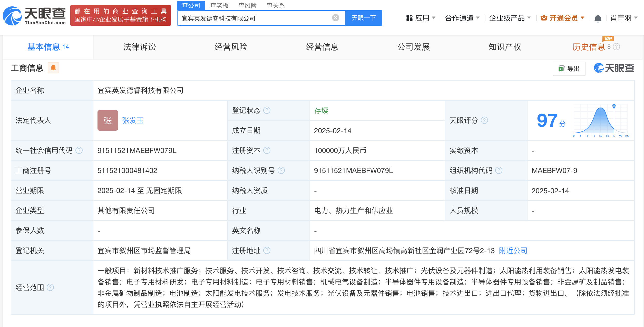
Task: Switch to the 法律诉讼 tab
Action: pyautogui.click(x=140, y=47)
